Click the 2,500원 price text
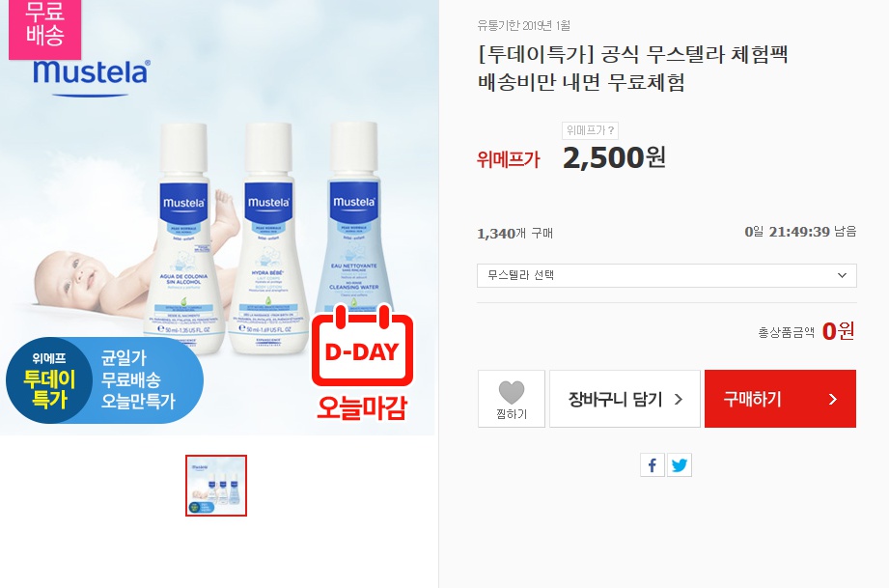The height and width of the screenshot is (588, 889). coord(614,157)
